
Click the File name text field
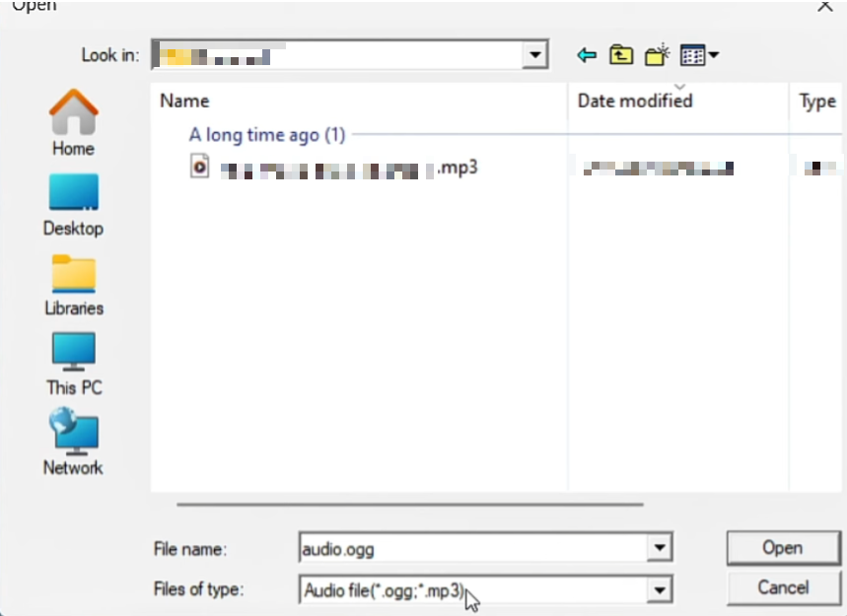471,548
